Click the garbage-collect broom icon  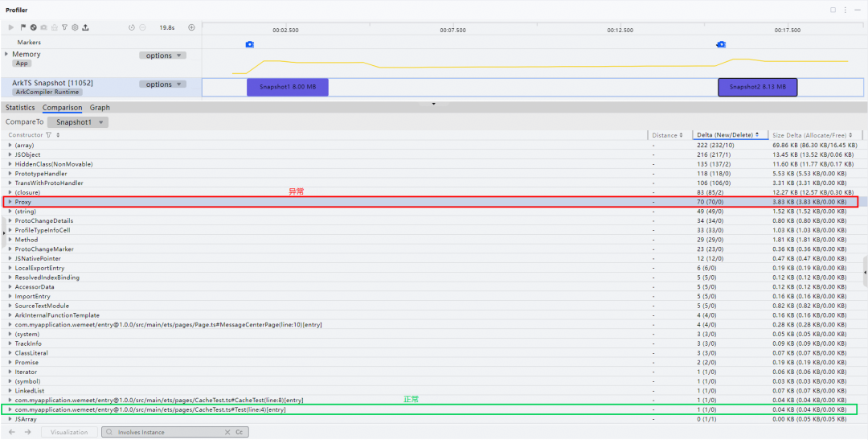55,27
